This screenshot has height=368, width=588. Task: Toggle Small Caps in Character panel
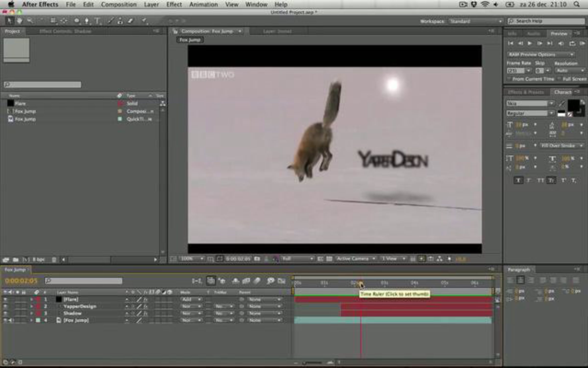(551, 181)
